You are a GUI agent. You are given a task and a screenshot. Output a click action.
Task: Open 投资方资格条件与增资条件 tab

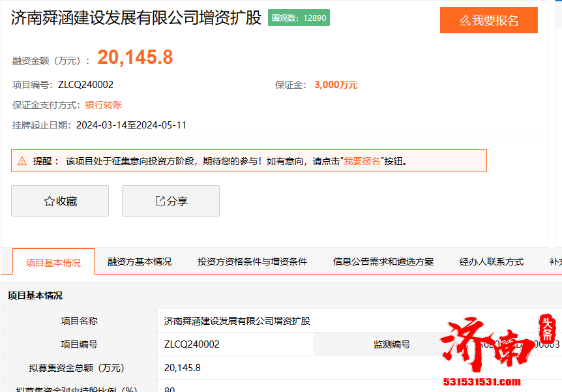tap(252, 261)
